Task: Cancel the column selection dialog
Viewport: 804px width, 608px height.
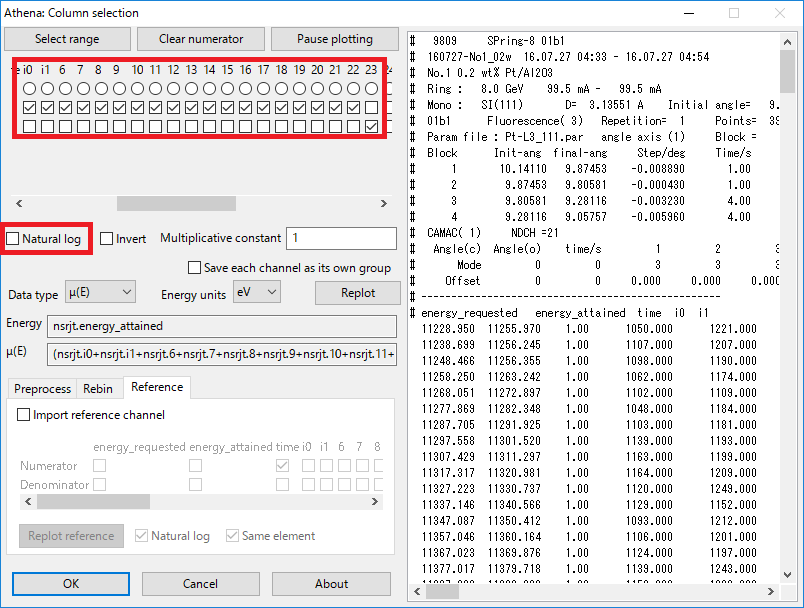Action: tap(200, 583)
